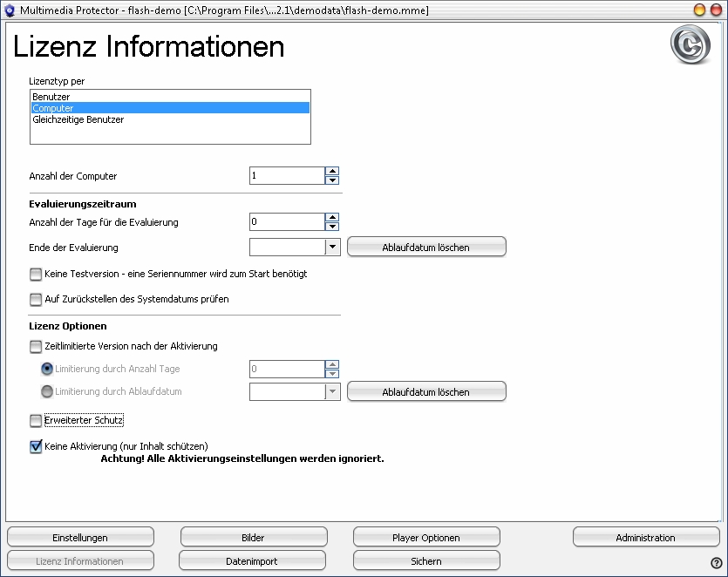This screenshot has width=728, height=577.
Task: Increase Anzahl der Computer with the up arrow
Action: (332, 172)
